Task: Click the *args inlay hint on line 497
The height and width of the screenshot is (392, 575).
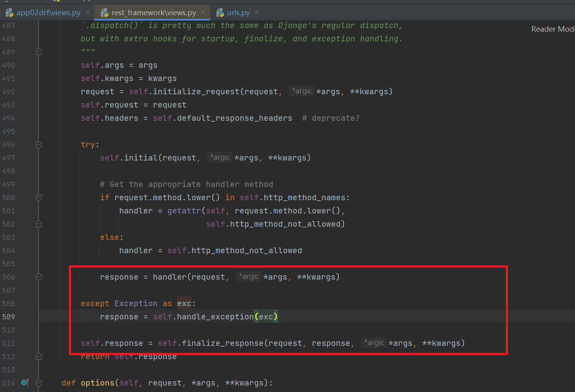Action: click(219, 157)
